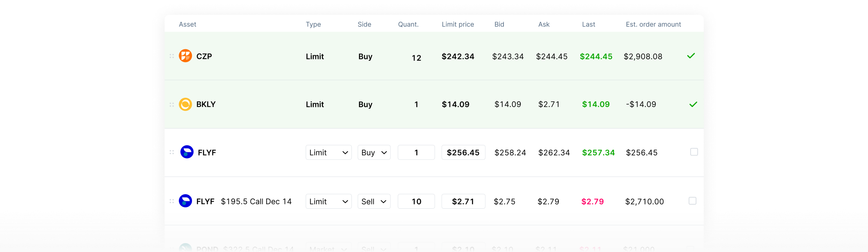
Task: Click the Asset column header
Action: click(x=188, y=24)
